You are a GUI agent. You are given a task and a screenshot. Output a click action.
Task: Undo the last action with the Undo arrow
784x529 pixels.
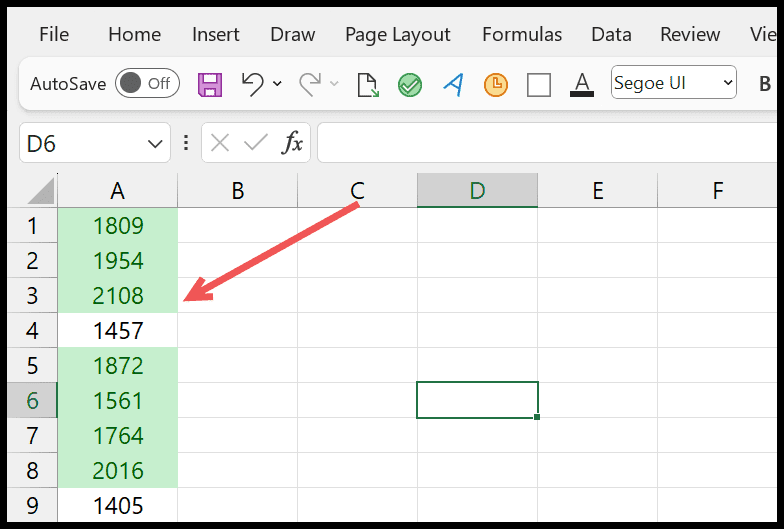252,84
